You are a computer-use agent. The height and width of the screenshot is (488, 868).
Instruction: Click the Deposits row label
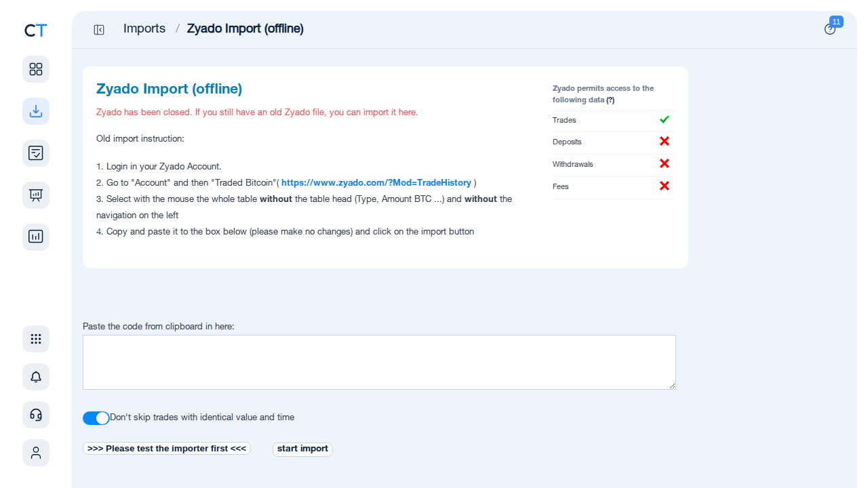tap(567, 142)
